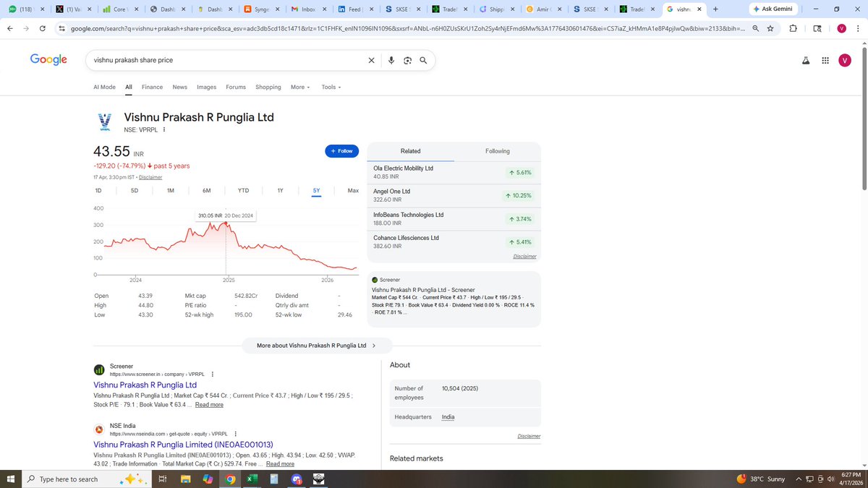Screen dimensions: 868x488
Task: Open File Explorer from the taskbar
Action: click(185, 479)
